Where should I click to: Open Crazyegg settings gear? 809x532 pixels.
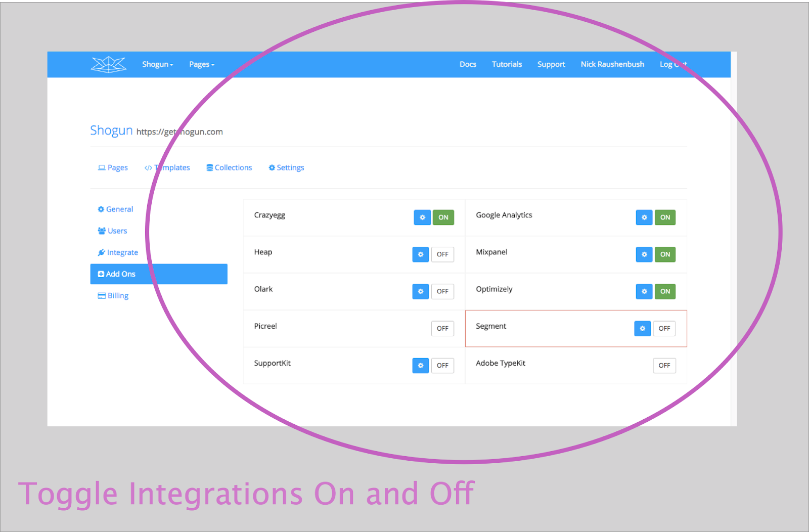[x=422, y=217]
